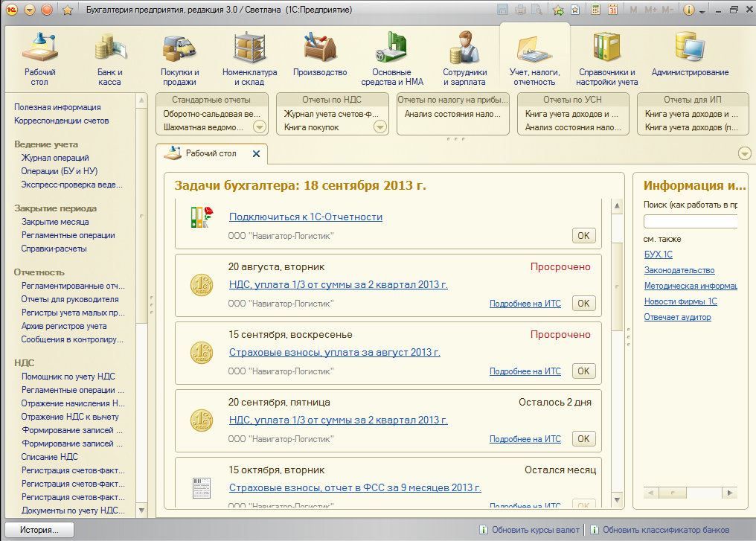The image size is (756, 541).
Task: Click OK for 15 сентября task
Action: (x=584, y=371)
